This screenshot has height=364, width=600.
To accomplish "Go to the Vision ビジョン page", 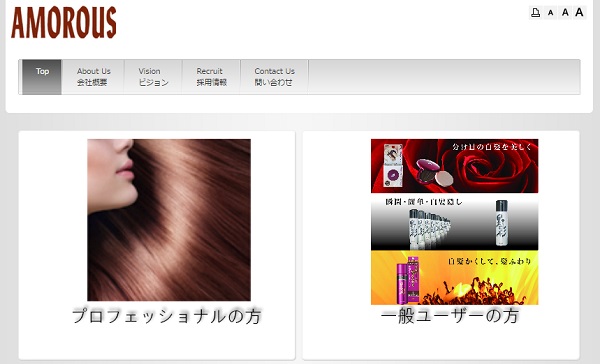I will click(153, 77).
